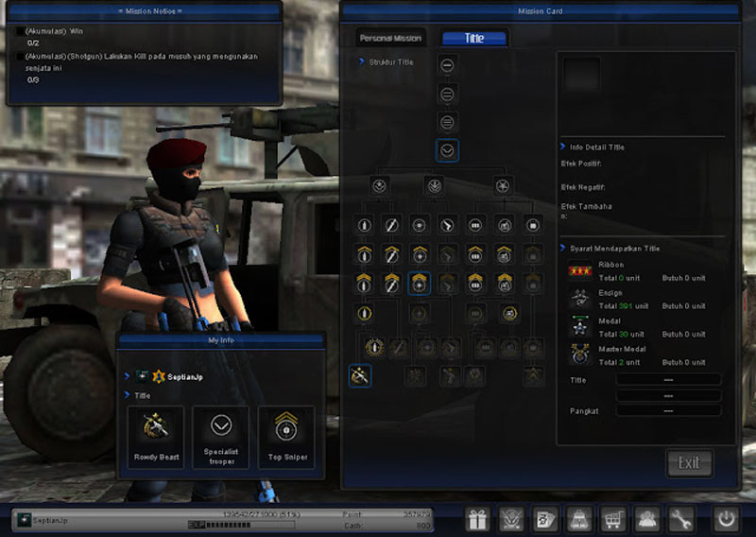
Task: Tick the box for Shotgun kill mission
Action: (x=20, y=57)
